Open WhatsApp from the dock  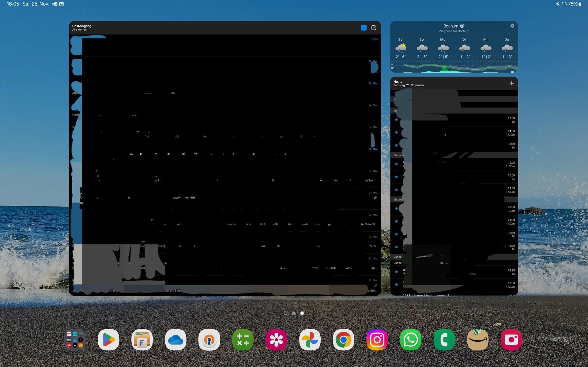click(x=410, y=340)
